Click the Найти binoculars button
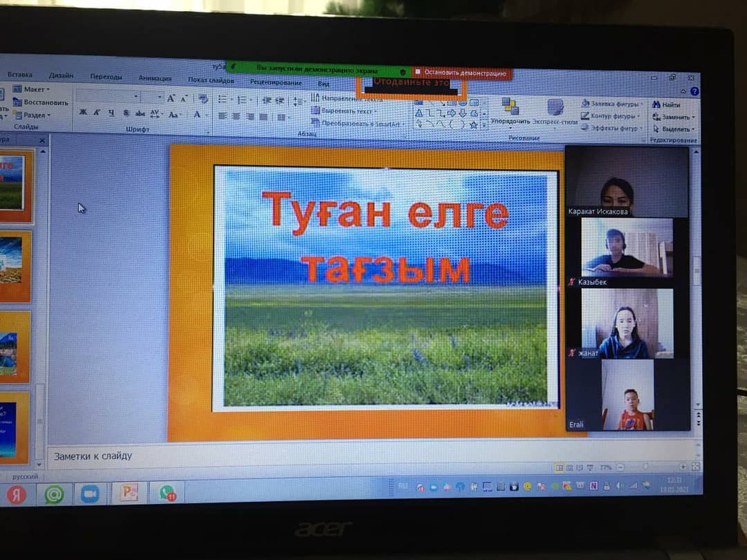This screenshot has height=560, width=747. point(665,104)
